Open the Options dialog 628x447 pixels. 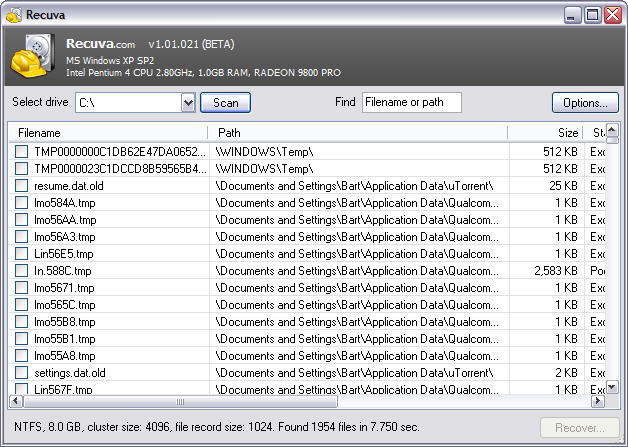585,103
